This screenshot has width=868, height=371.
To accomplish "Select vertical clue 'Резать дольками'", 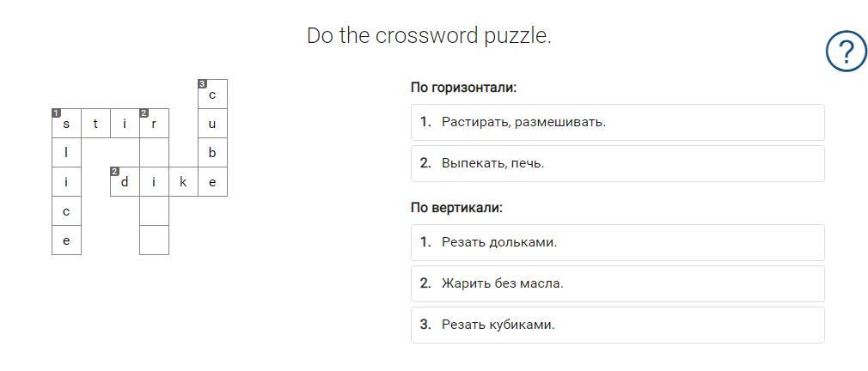I will pos(617,242).
